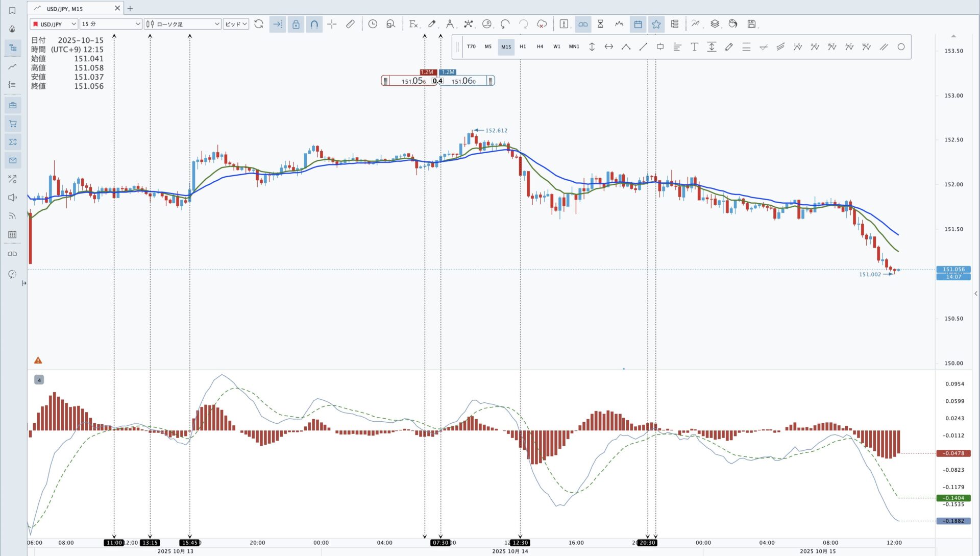Open the shopping cart sidebar icon
980x556 pixels.
click(x=13, y=124)
